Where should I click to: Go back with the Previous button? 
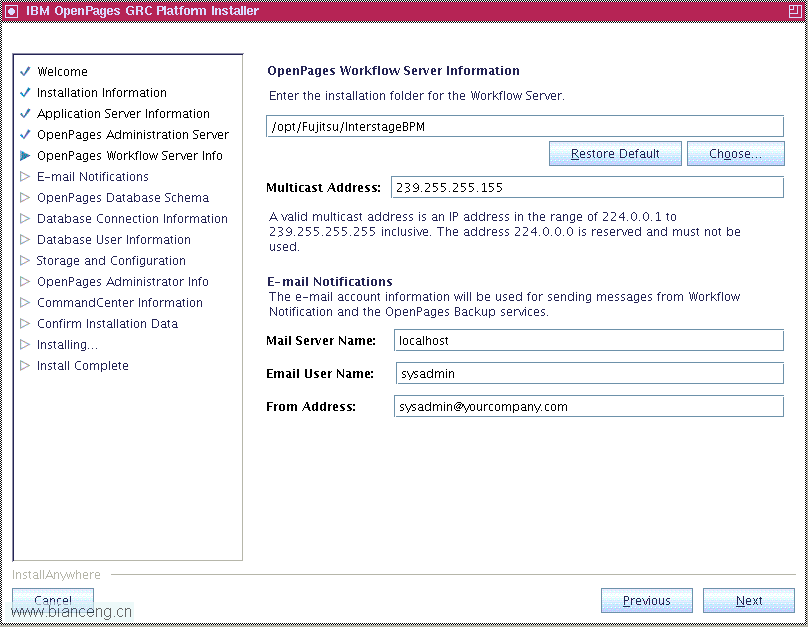(647, 601)
